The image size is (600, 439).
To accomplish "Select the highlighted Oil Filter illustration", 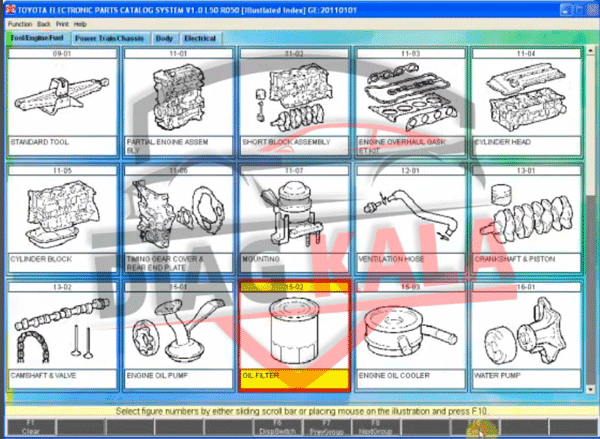I will (x=294, y=336).
